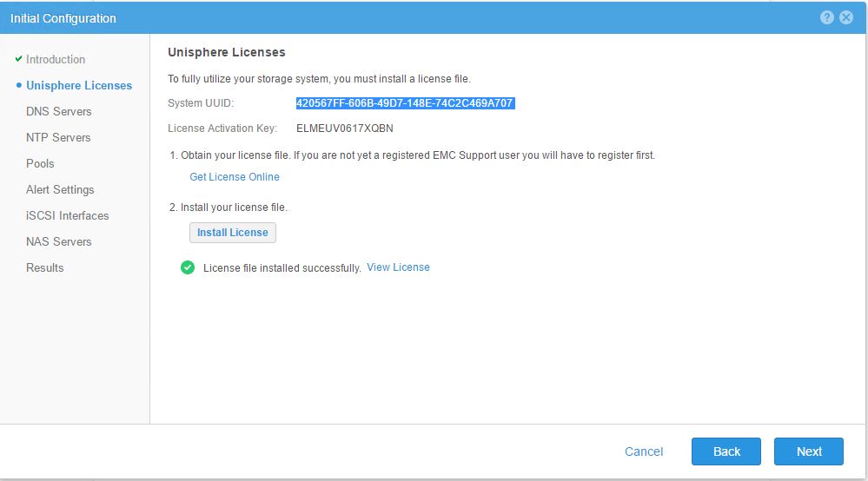868x481 pixels.
Task: Go to NAS Servers step
Action: [x=58, y=241]
